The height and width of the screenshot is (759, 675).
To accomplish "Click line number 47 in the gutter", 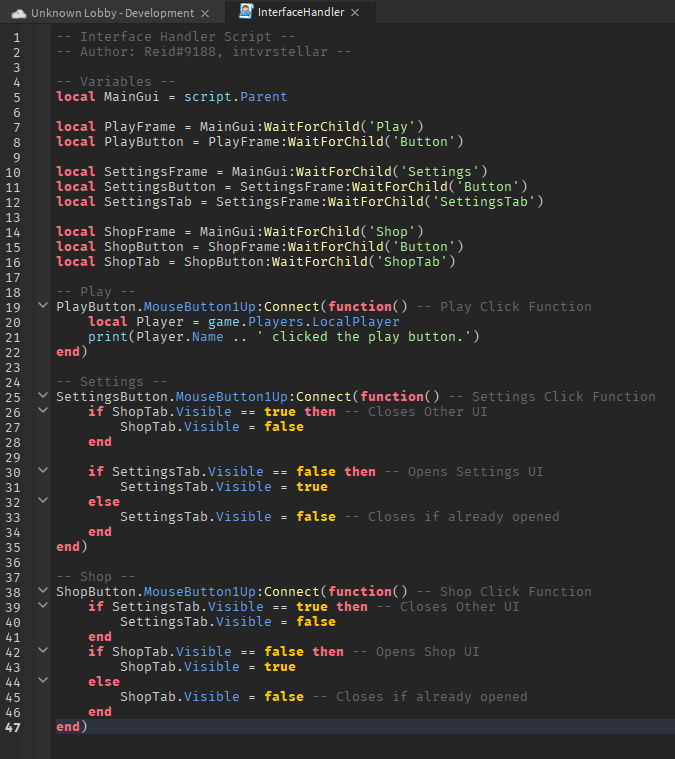I will pyautogui.click(x=13, y=728).
